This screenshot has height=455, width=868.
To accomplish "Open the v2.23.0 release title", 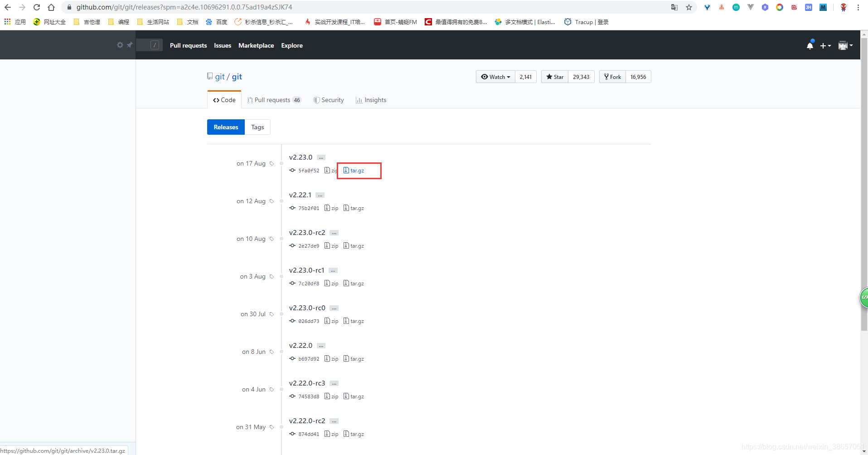I will [301, 157].
